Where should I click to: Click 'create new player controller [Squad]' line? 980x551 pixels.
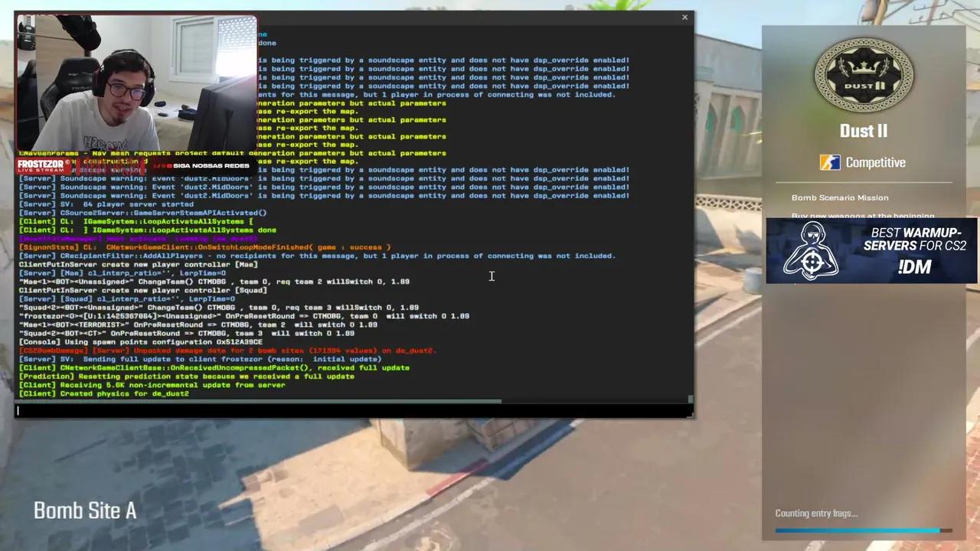pos(143,290)
